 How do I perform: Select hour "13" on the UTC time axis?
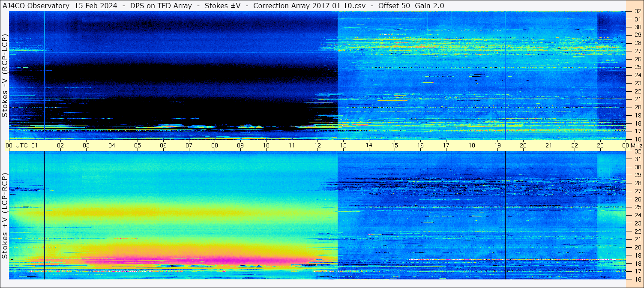343,145
